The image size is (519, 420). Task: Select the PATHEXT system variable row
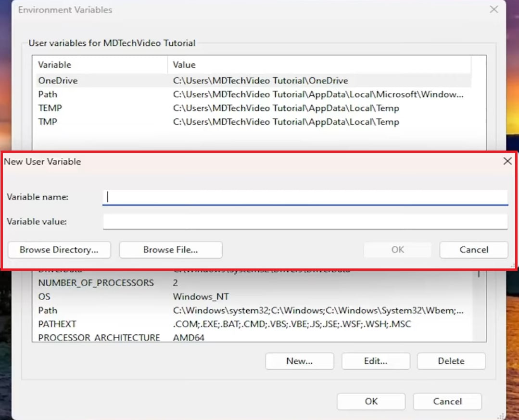pos(253,324)
